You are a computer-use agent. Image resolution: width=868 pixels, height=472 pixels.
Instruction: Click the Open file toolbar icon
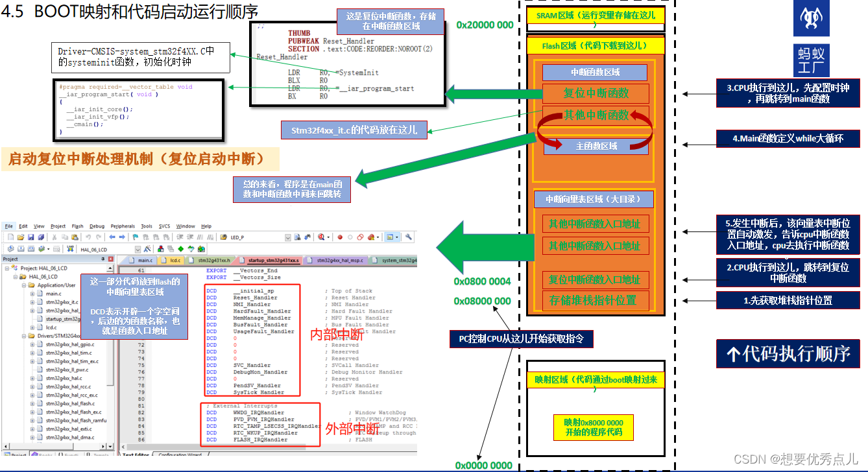21,237
